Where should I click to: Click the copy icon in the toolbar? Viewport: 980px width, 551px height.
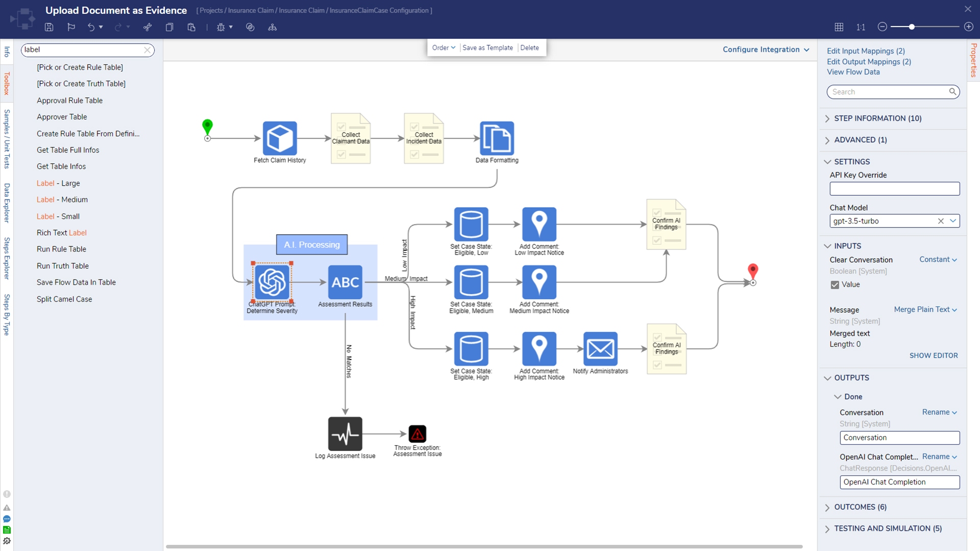point(169,28)
